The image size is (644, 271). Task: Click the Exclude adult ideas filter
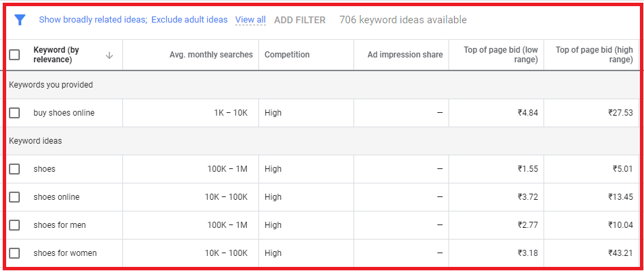point(189,20)
